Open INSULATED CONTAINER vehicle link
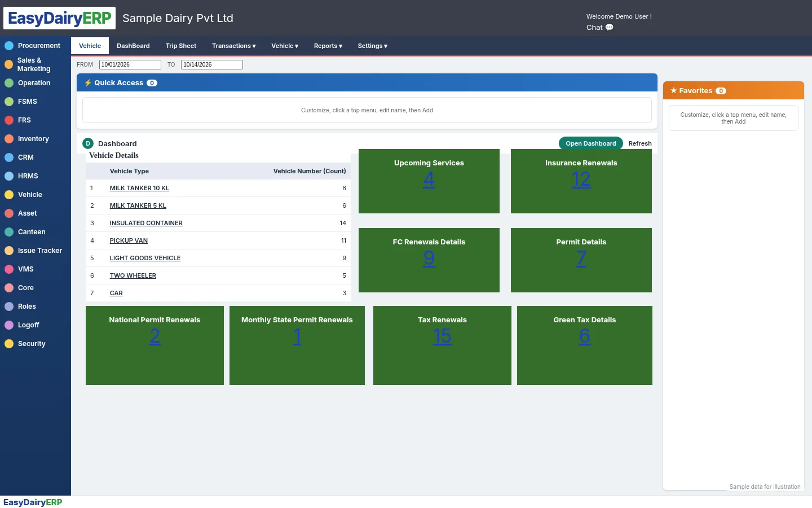The image size is (812, 508). [x=146, y=223]
